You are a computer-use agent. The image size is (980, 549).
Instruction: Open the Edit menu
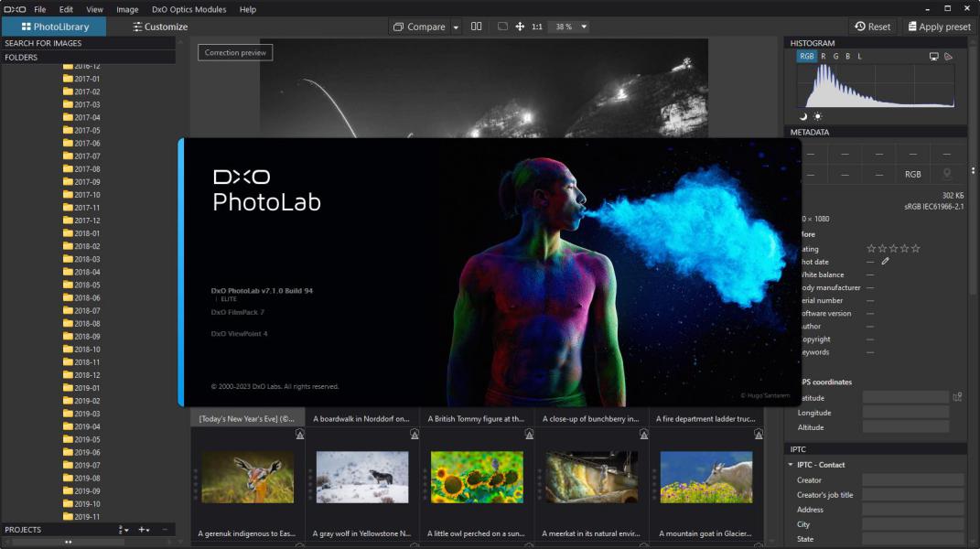click(x=66, y=9)
